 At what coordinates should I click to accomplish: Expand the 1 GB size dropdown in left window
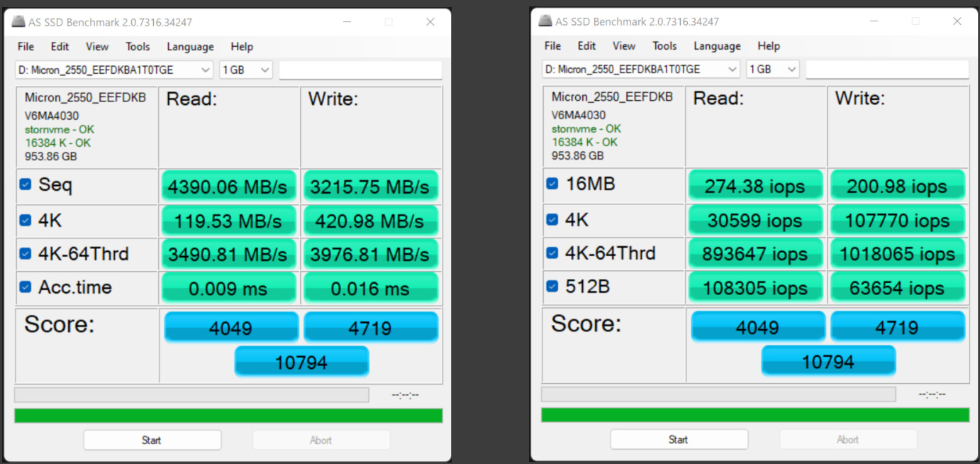point(265,70)
